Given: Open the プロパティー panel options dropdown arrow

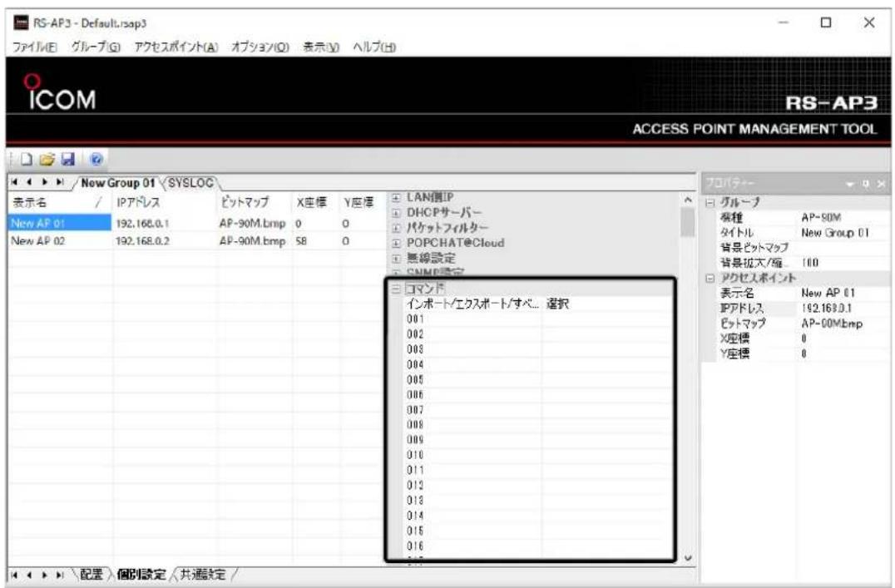Looking at the screenshot, I should click(x=850, y=184).
